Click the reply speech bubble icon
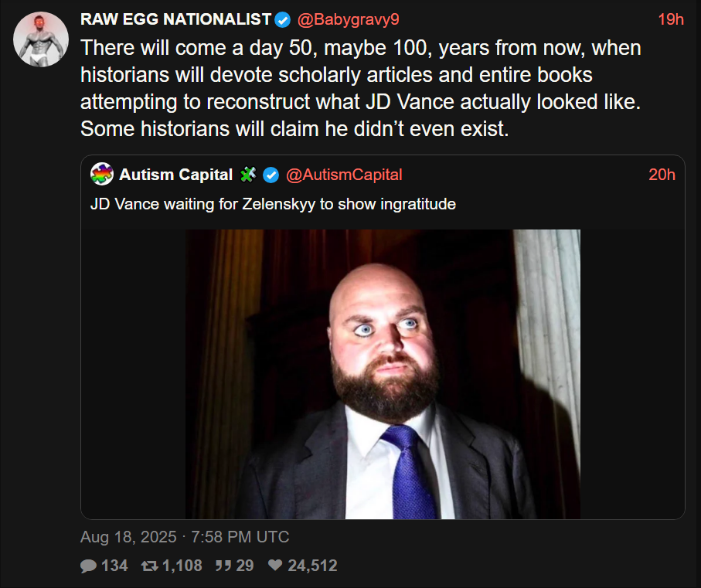This screenshot has height=588, width=701. (x=89, y=566)
